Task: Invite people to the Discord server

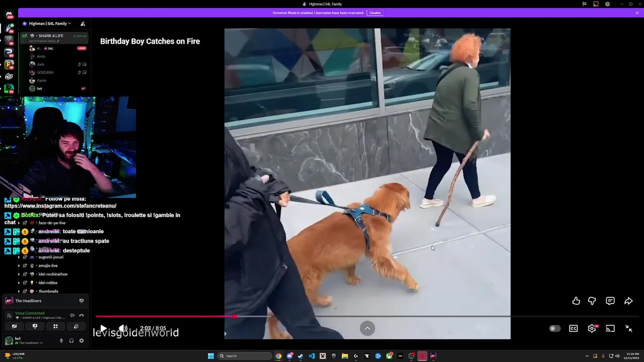Action: (x=83, y=24)
